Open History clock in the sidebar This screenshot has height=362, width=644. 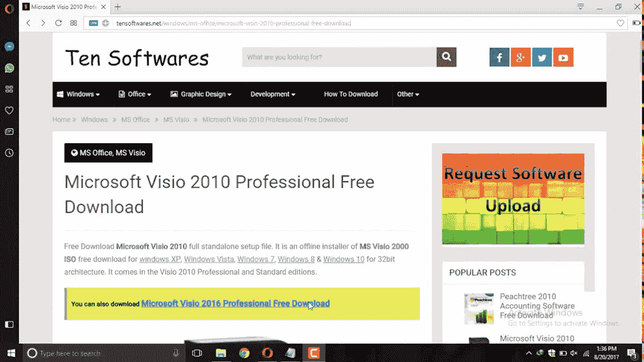(x=9, y=153)
